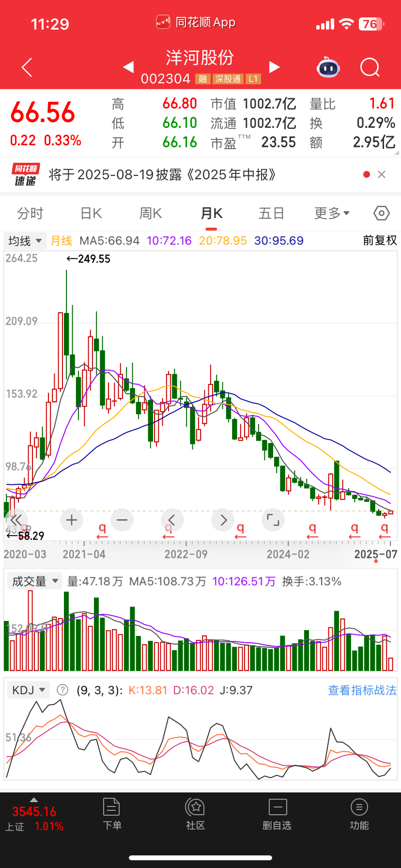Zoom out the chart with minus button
The height and width of the screenshot is (868, 401).
[x=122, y=520]
